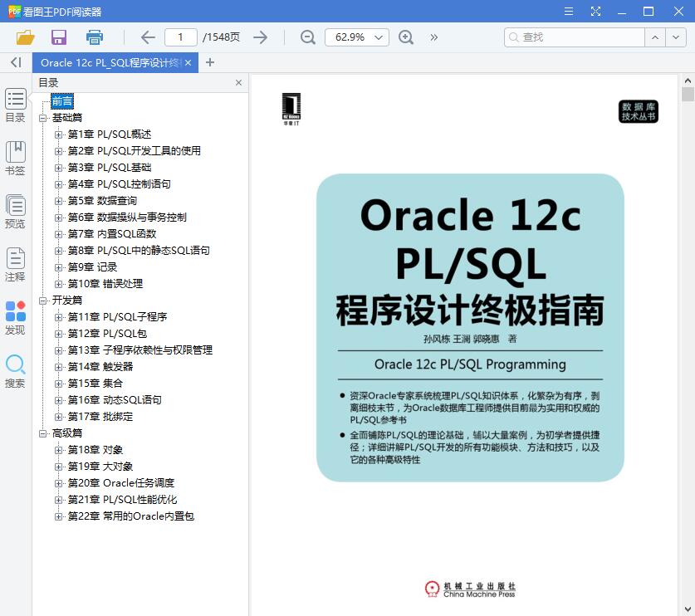Select 第19章 大对象 entry
Screen dimensions: 695x616
[x=100, y=467]
